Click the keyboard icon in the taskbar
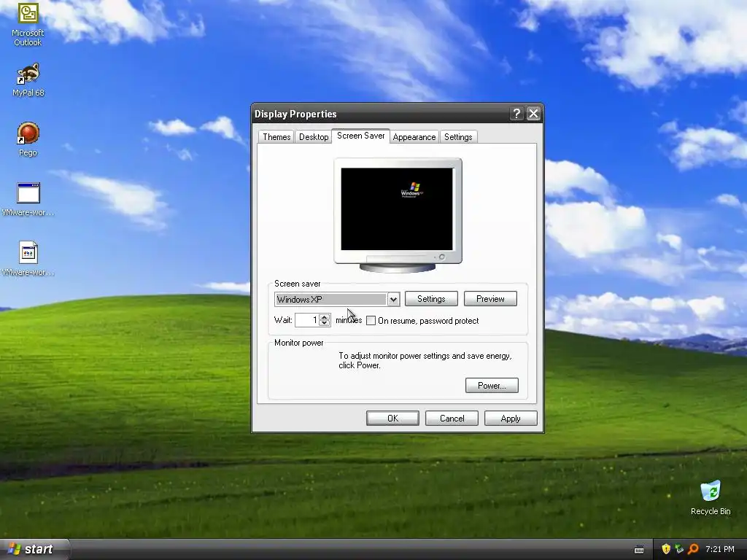 pyautogui.click(x=639, y=550)
